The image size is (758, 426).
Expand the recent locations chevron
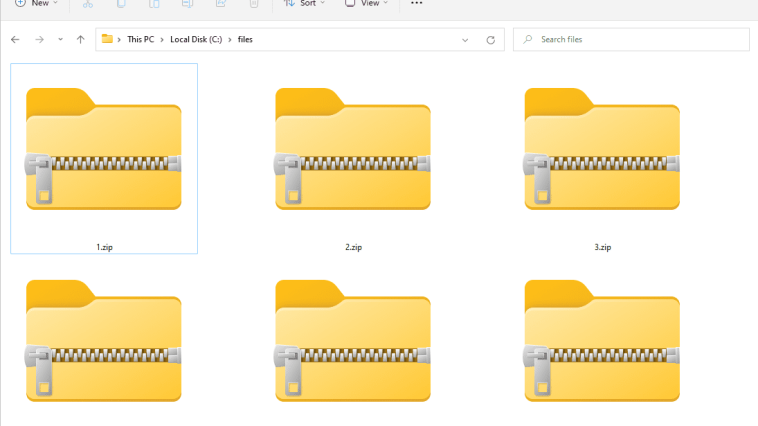point(60,40)
